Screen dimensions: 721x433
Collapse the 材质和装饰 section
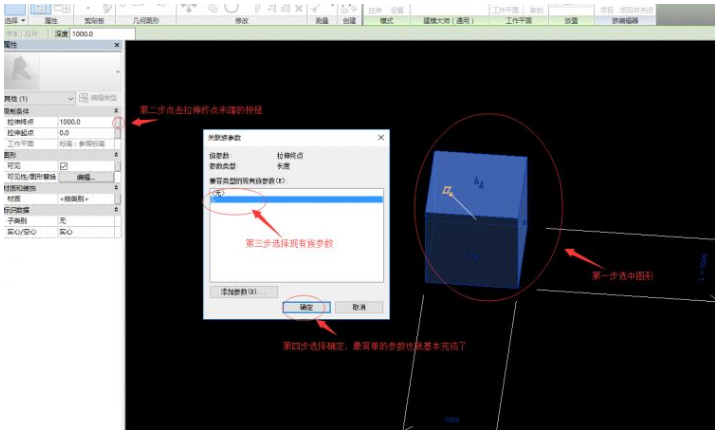tap(117, 187)
